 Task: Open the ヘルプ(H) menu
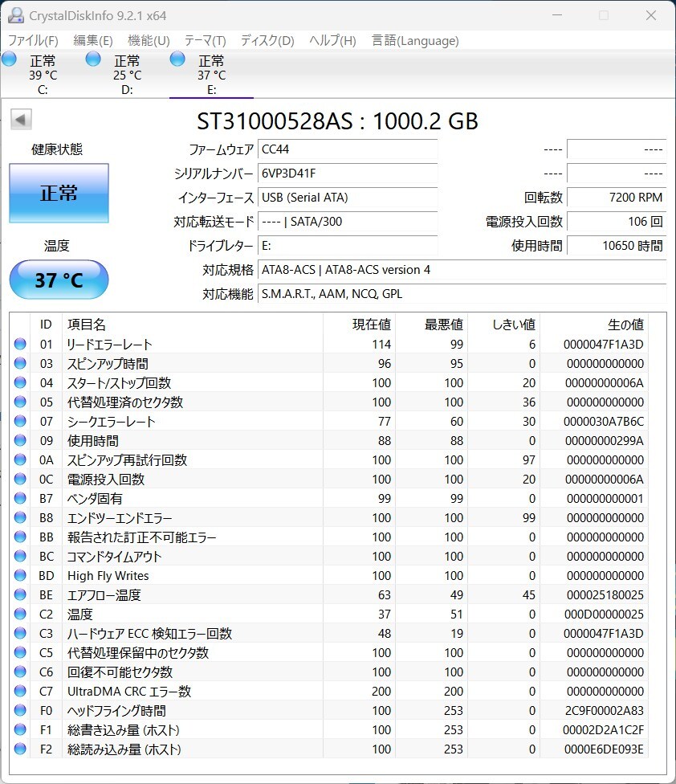(x=332, y=40)
